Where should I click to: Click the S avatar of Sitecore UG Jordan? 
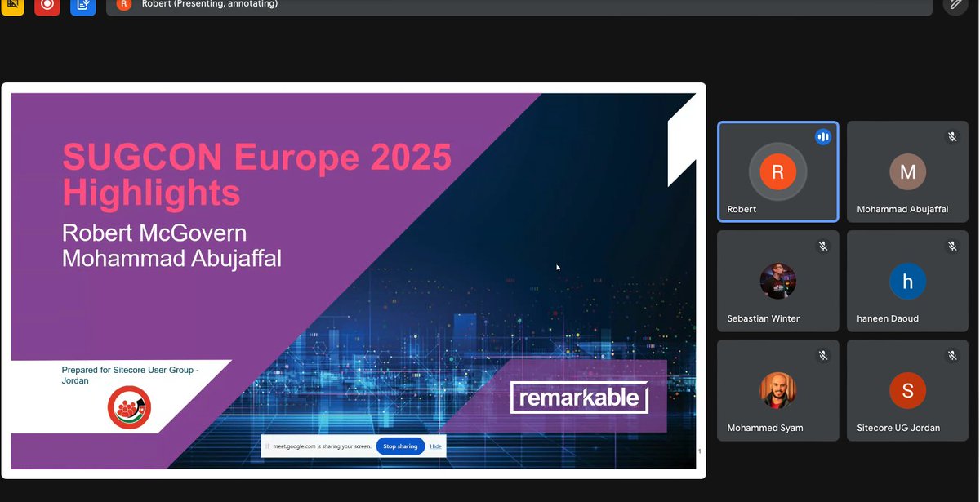(x=907, y=390)
